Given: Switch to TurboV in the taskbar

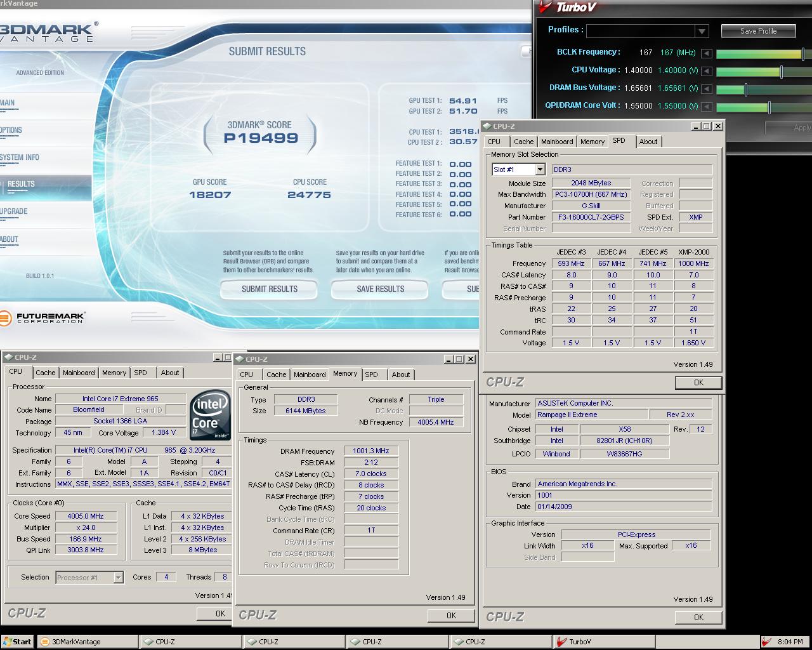Looking at the screenshot, I should [x=603, y=642].
